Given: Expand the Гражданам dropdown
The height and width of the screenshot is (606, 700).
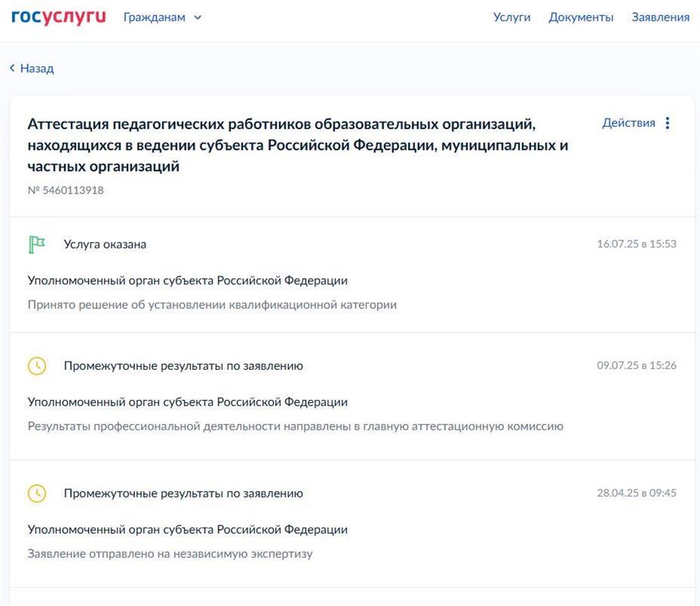Looking at the screenshot, I should click(x=162, y=18).
